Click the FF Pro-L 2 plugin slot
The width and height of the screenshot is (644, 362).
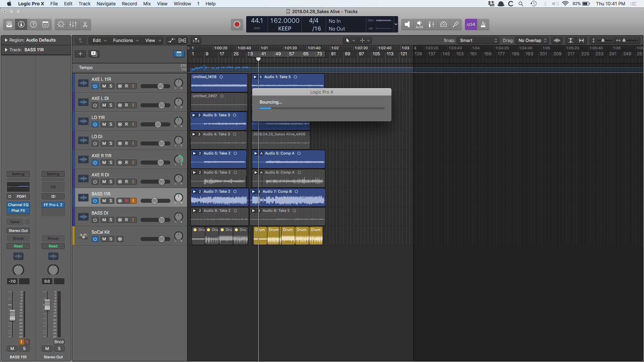click(53, 205)
